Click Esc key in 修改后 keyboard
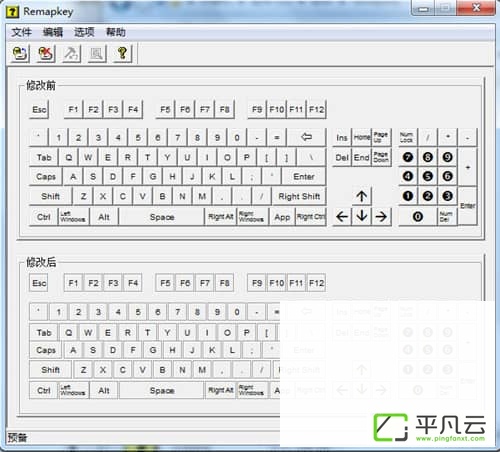 39,283
